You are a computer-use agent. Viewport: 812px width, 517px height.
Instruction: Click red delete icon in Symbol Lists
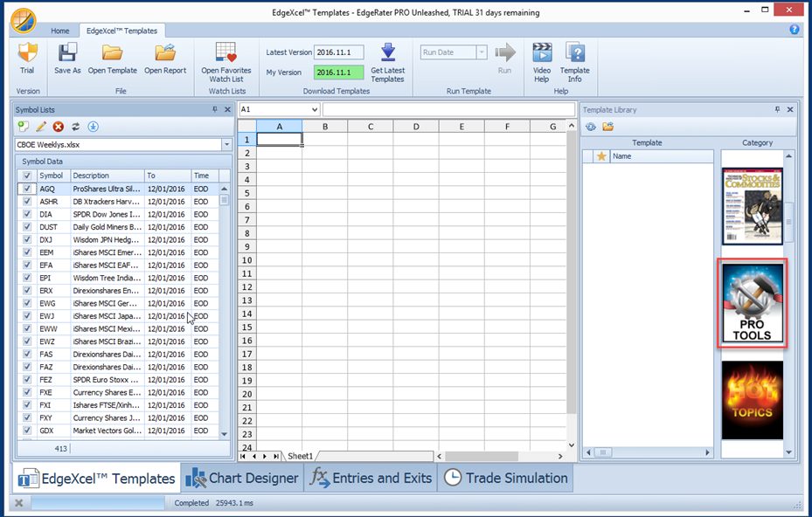click(59, 127)
